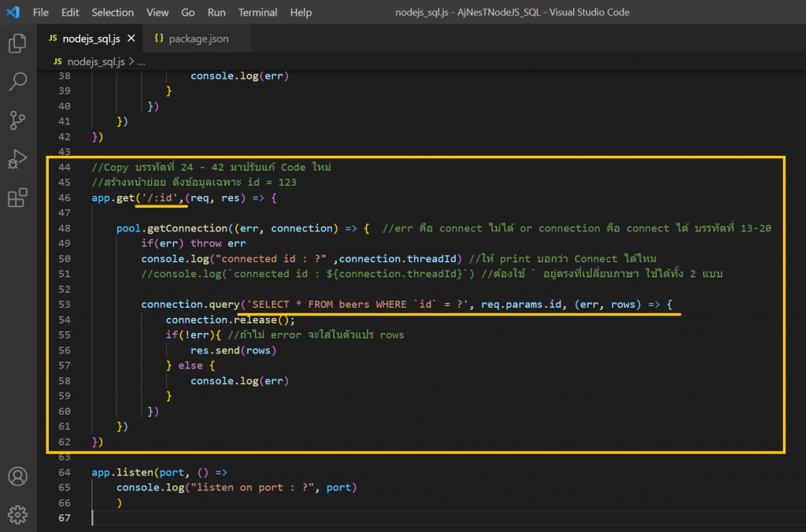Expand the breadcrumb ellipsis after nodejs_sql.js

coord(142,61)
